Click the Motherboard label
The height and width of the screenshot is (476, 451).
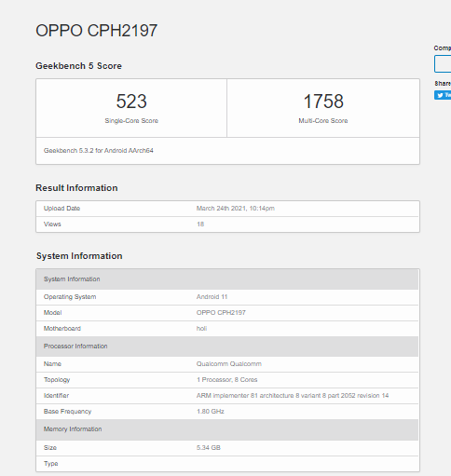click(62, 329)
